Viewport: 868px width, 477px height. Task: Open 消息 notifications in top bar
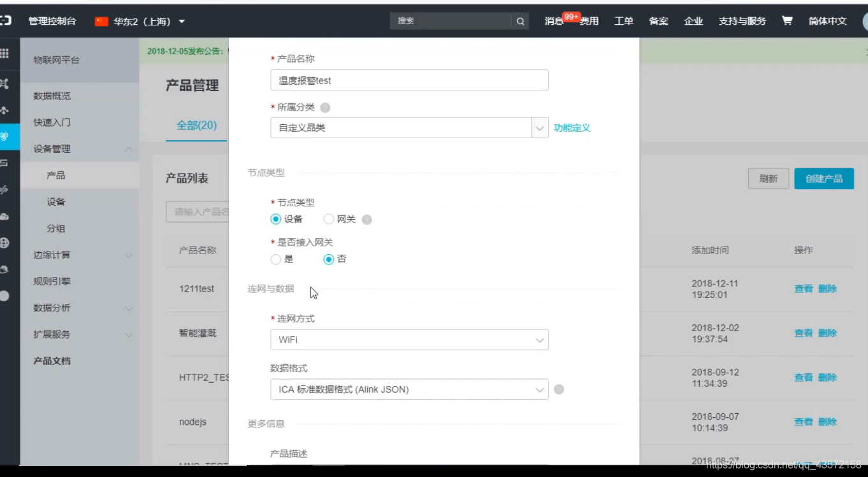[554, 21]
